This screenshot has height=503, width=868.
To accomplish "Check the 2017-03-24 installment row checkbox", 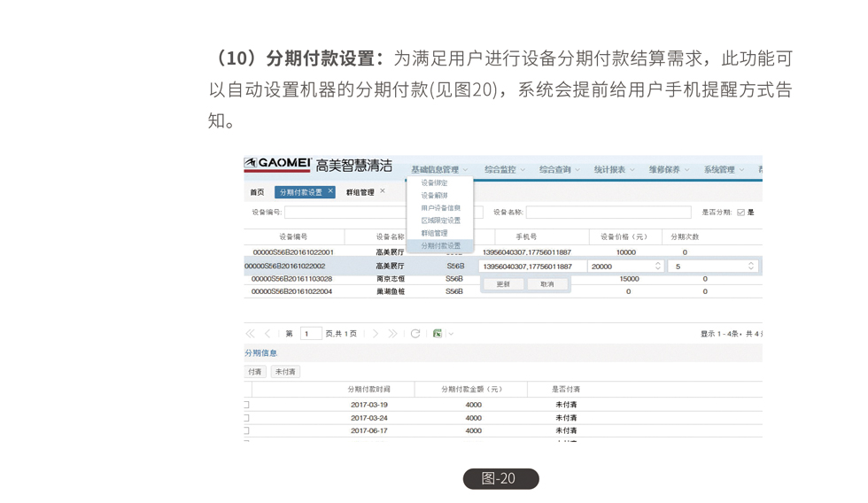I will (246, 418).
